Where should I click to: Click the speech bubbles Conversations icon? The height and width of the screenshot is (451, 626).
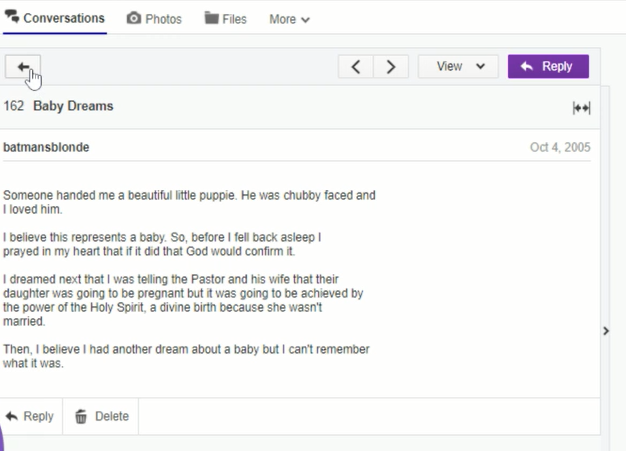tap(12, 16)
